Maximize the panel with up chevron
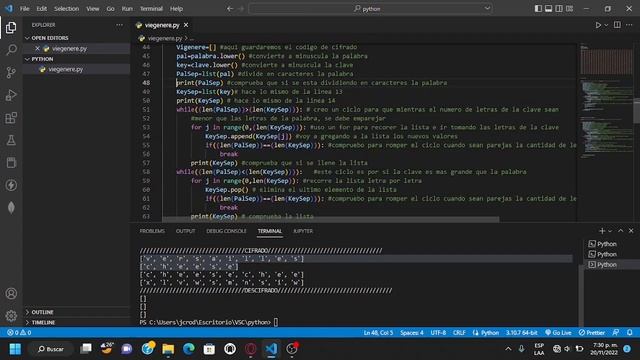 (621, 231)
